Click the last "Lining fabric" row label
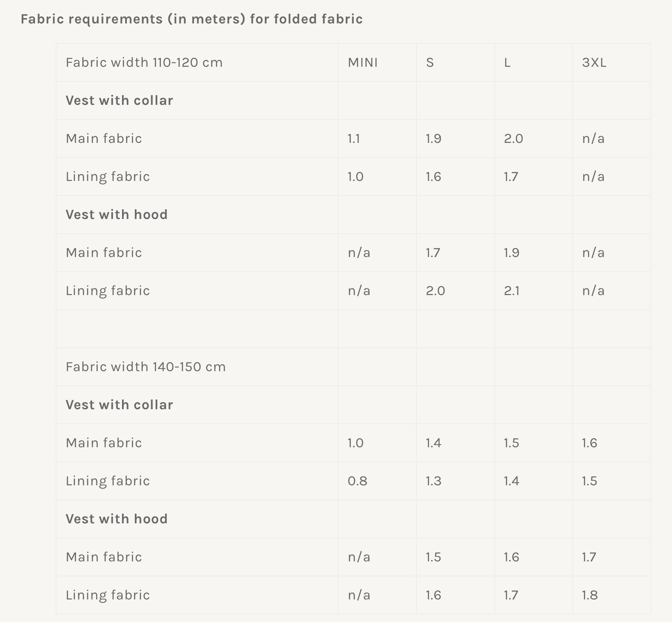The width and height of the screenshot is (672, 622). pyautogui.click(x=108, y=595)
